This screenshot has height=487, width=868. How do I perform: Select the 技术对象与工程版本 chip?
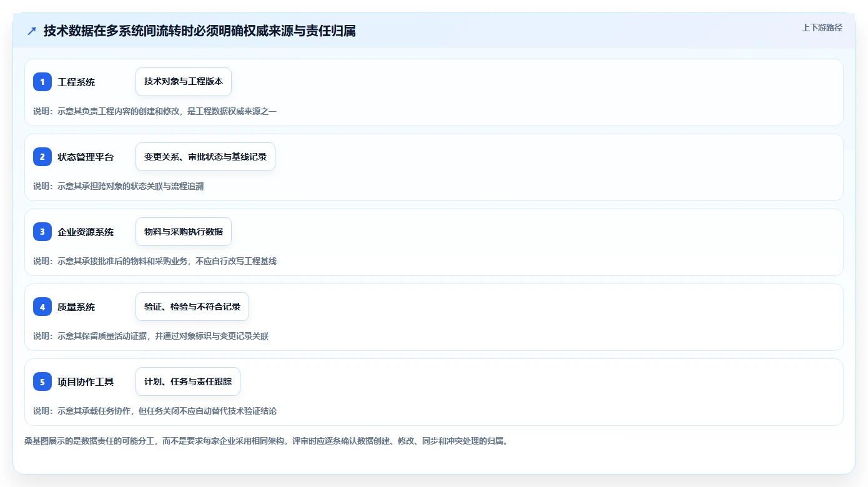tap(184, 82)
